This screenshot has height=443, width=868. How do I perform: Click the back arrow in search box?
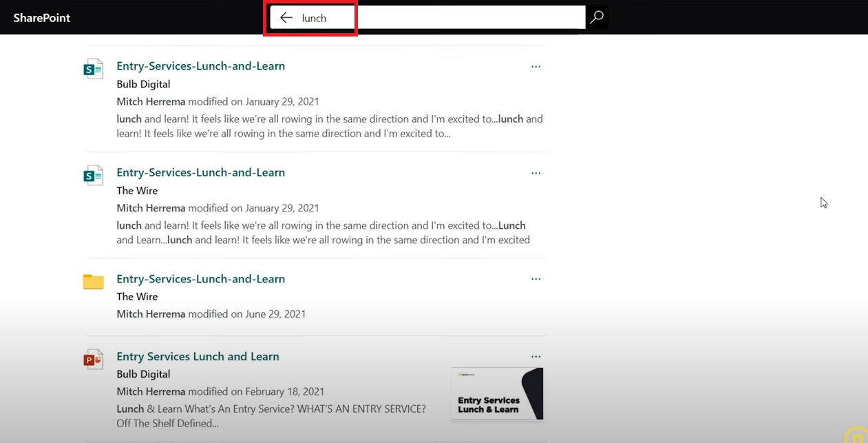pyautogui.click(x=286, y=18)
